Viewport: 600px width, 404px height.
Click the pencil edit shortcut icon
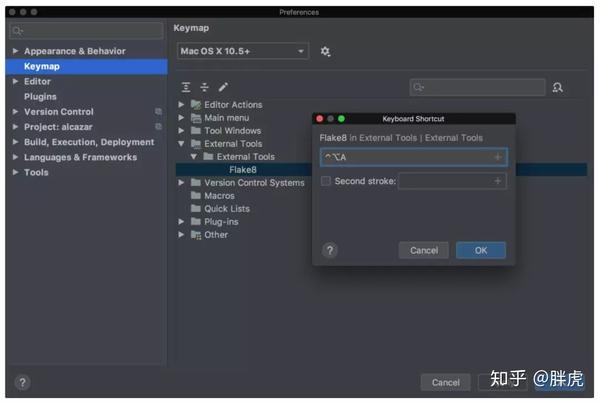tap(223, 87)
